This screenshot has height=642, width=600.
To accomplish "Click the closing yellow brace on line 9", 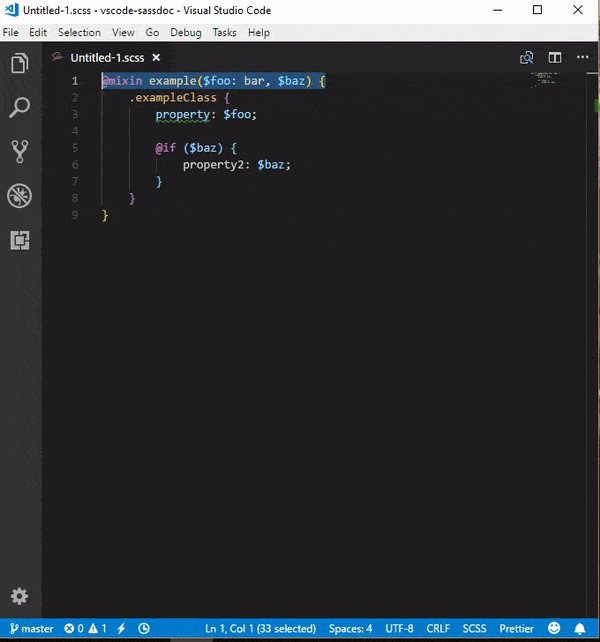I will point(105,215).
